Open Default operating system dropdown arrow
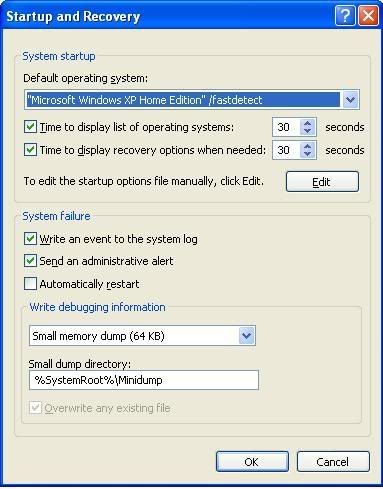The height and width of the screenshot is (489, 383). click(x=350, y=100)
